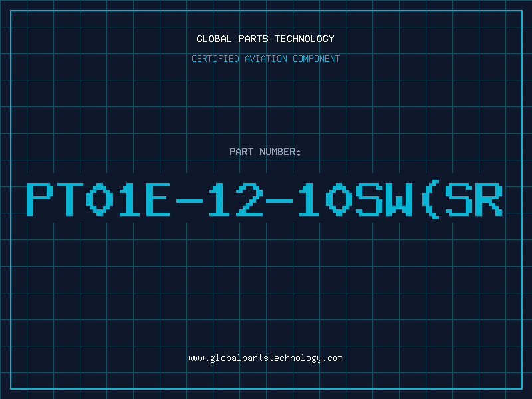Click the GLOBAL PARTS-TECHNOLOGY heading
532x399 pixels.
click(x=265, y=39)
